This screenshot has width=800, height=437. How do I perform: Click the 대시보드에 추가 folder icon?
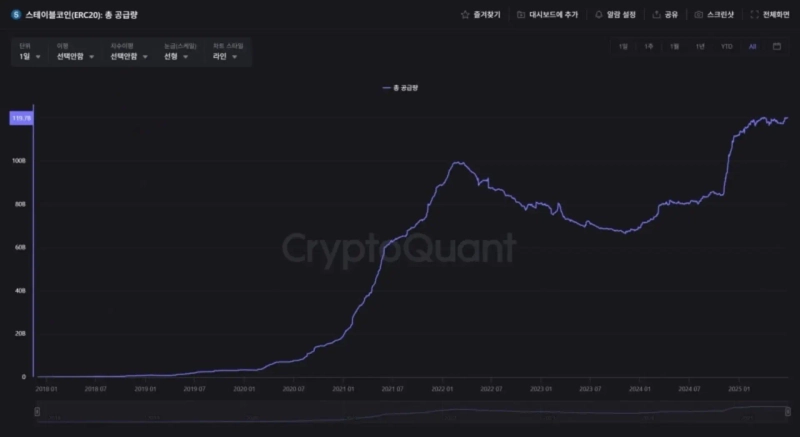(x=522, y=15)
